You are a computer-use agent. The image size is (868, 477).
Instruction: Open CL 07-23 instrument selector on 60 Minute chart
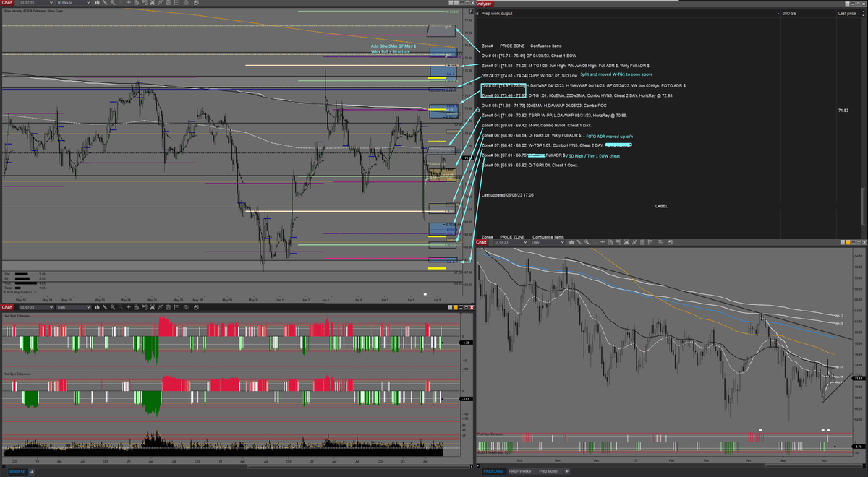36,3
